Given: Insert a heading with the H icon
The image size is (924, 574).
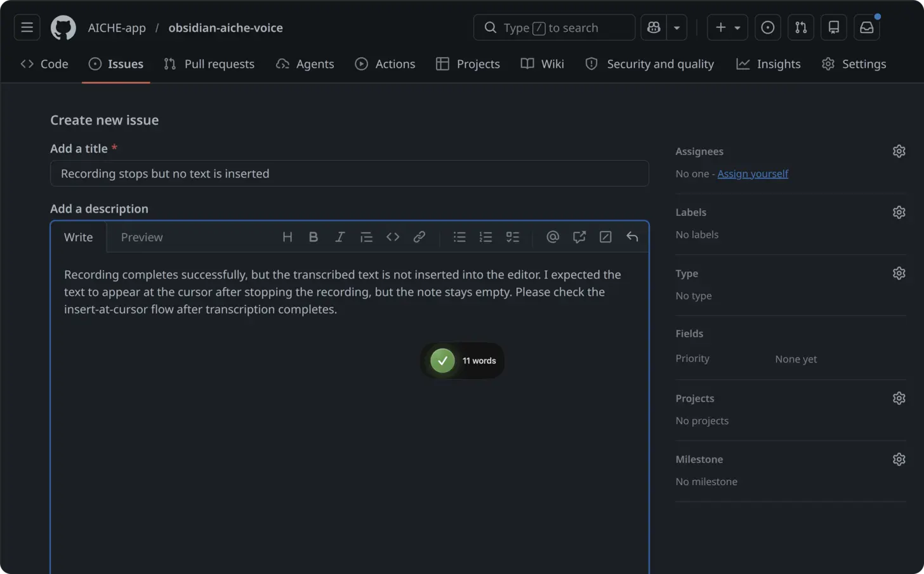Looking at the screenshot, I should [287, 237].
